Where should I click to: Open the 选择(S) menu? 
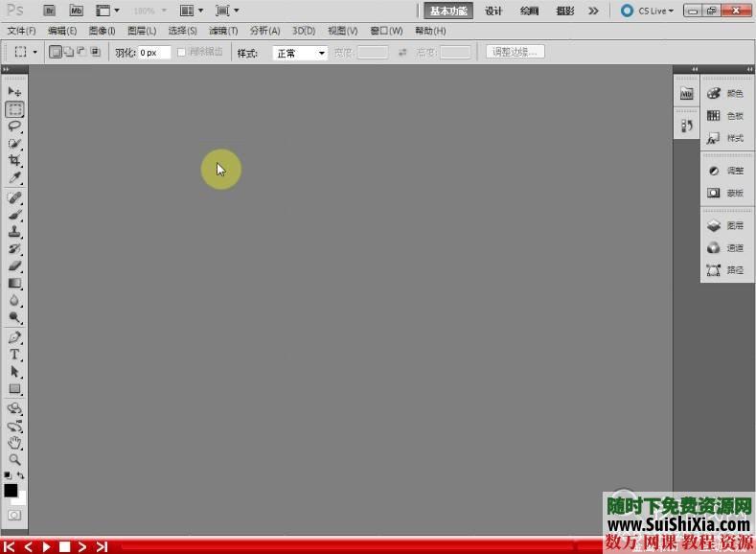pyautogui.click(x=182, y=31)
